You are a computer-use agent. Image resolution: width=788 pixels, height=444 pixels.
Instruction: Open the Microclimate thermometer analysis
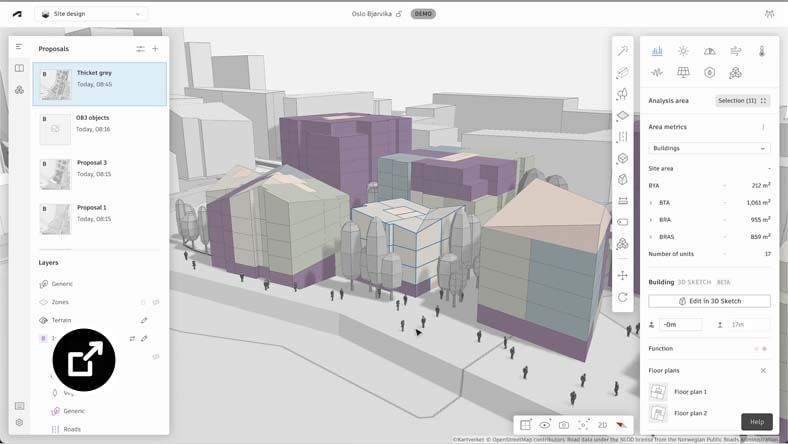761,51
